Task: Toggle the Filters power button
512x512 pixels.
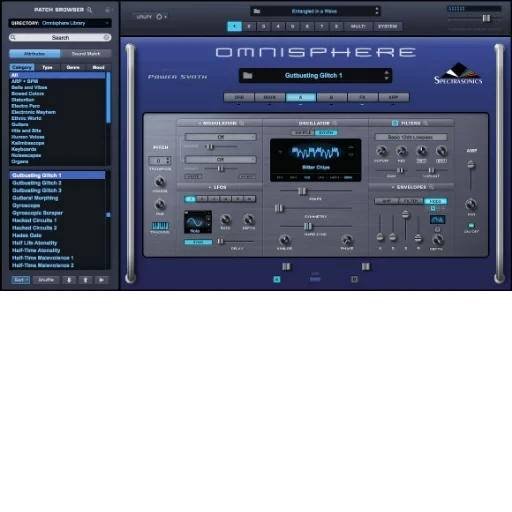Action: point(395,123)
